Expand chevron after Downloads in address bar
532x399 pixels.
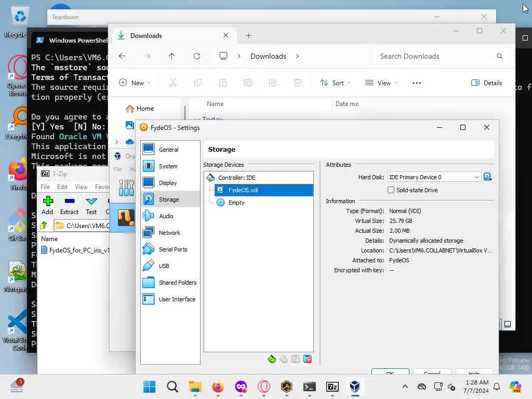(x=297, y=56)
